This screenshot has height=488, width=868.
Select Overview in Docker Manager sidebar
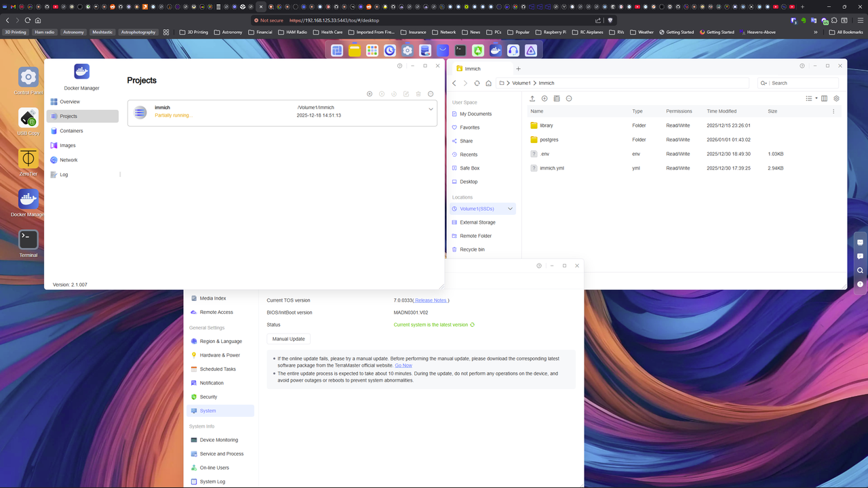pyautogui.click(x=82, y=102)
